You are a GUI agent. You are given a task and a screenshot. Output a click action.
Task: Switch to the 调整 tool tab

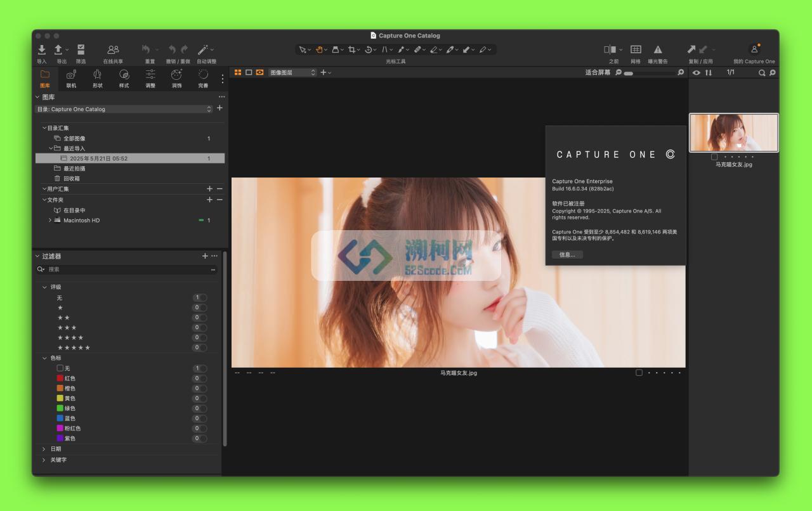tap(150, 79)
